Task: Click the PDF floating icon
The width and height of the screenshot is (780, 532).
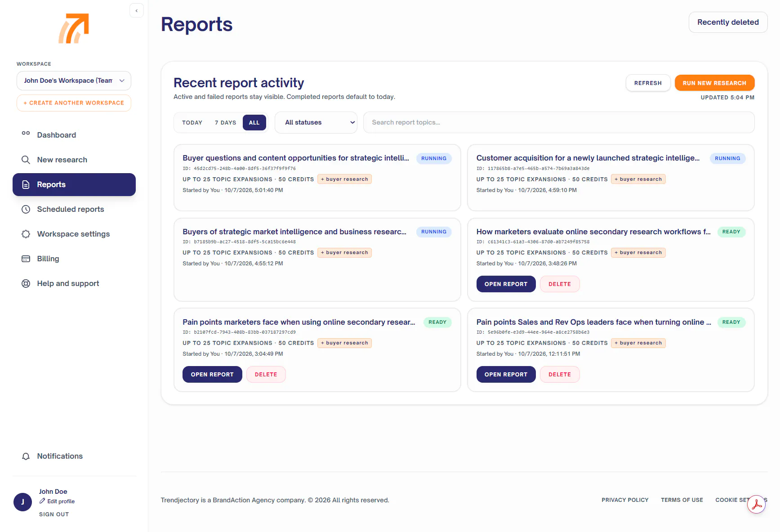Action: click(757, 504)
